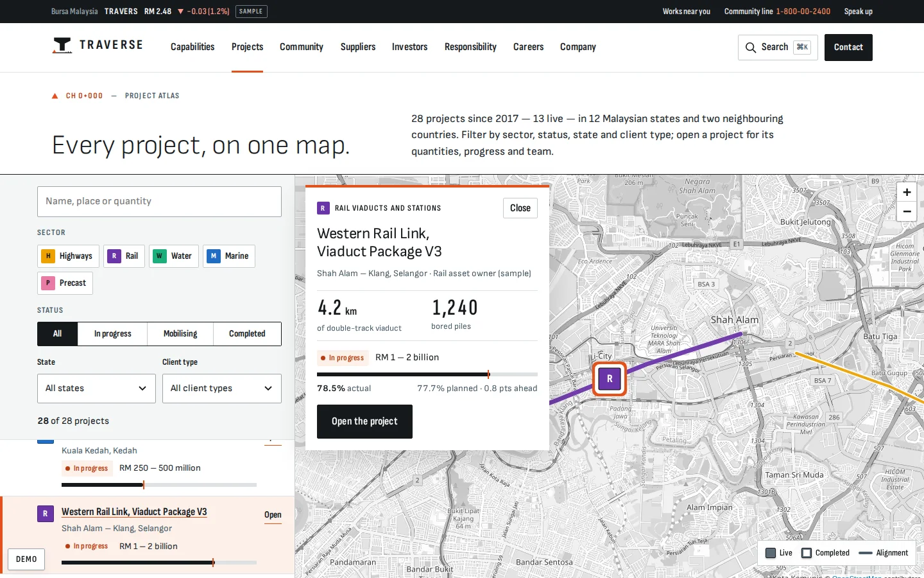Open Suppliers menu
Viewport: 924px width, 578px height.
point(358,47)
